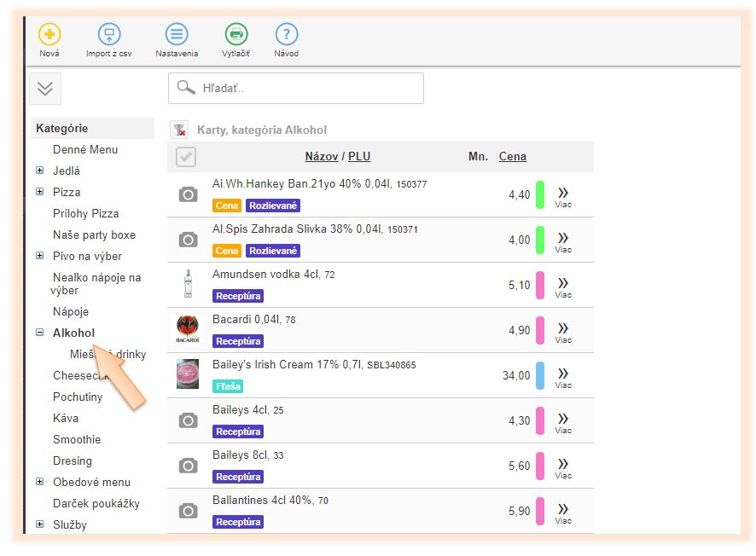Screen dimensions: 756x556
Task: Click the Bacardi product thumbnail
Action: tap(188, 330)
